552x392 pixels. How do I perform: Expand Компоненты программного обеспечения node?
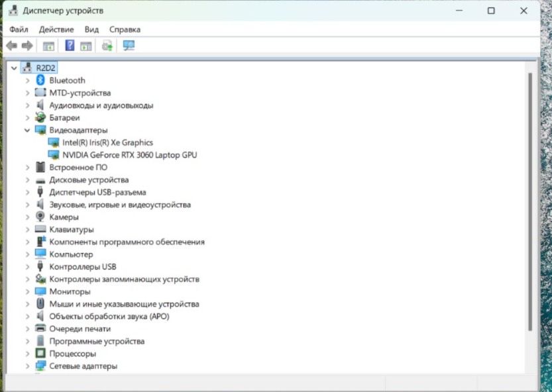click(x=27, y=242)
